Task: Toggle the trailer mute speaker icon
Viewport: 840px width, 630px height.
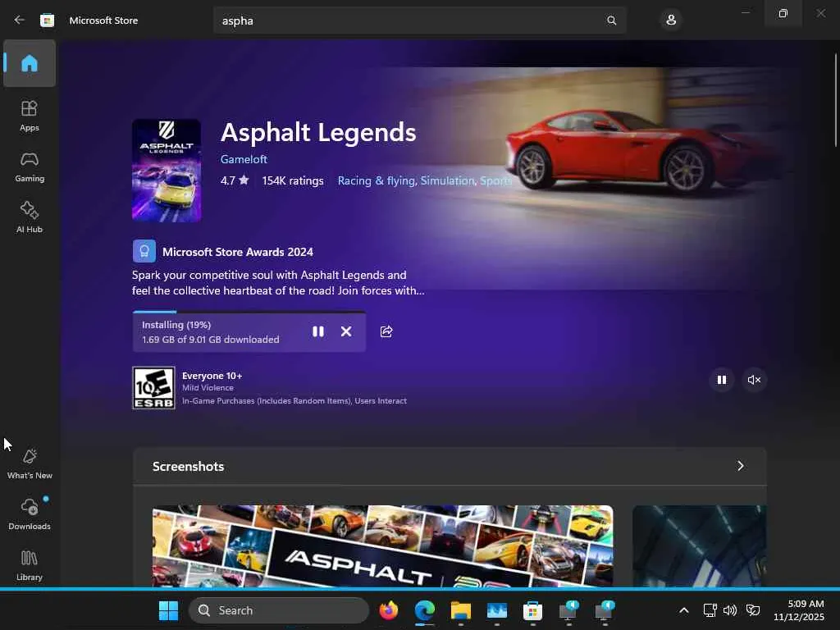Action: click(754, 380)
